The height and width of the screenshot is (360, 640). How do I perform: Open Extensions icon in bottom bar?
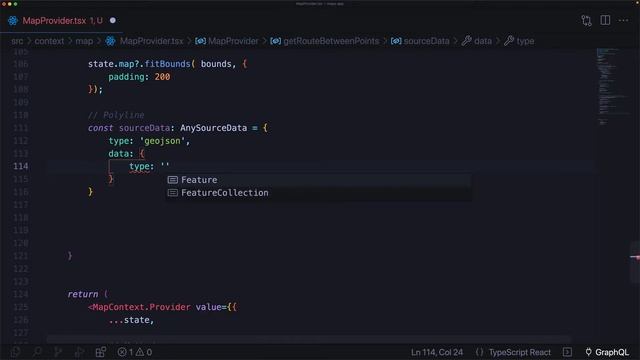pos(101,352)
